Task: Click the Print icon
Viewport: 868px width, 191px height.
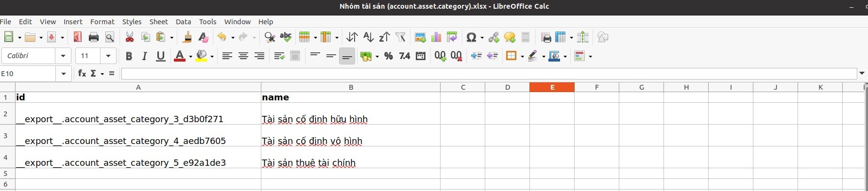Action: pyautogui.click(x=94, y=37)
